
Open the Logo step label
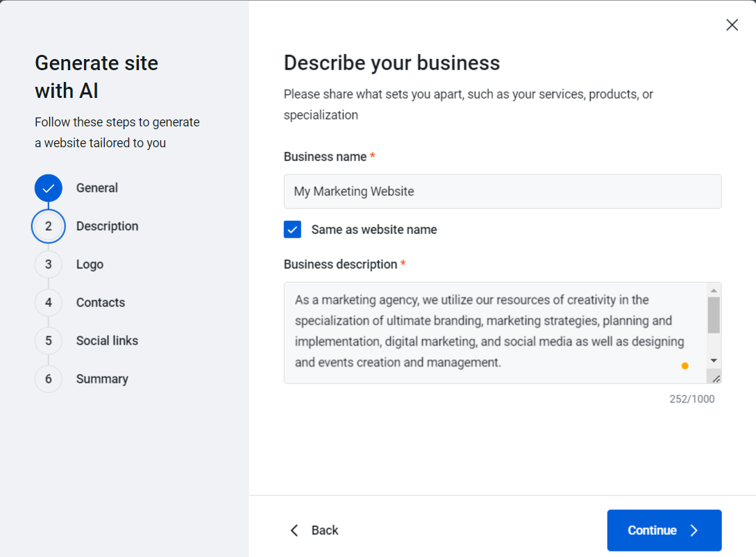pyautogui.click(x=90, y=265)
